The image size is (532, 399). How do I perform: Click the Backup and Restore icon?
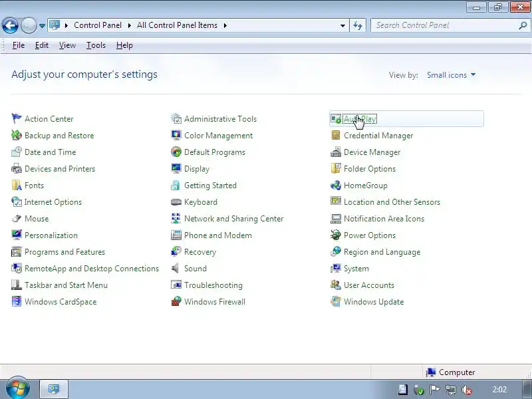16,135
